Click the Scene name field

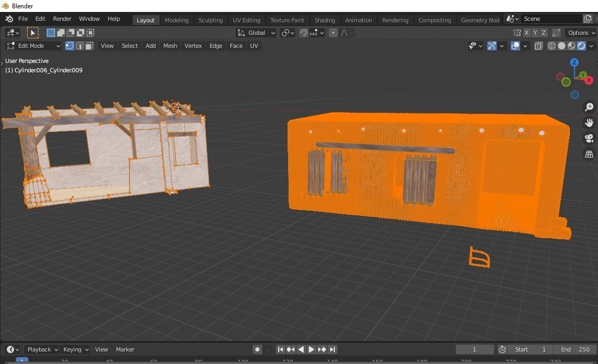coord(552,19)
